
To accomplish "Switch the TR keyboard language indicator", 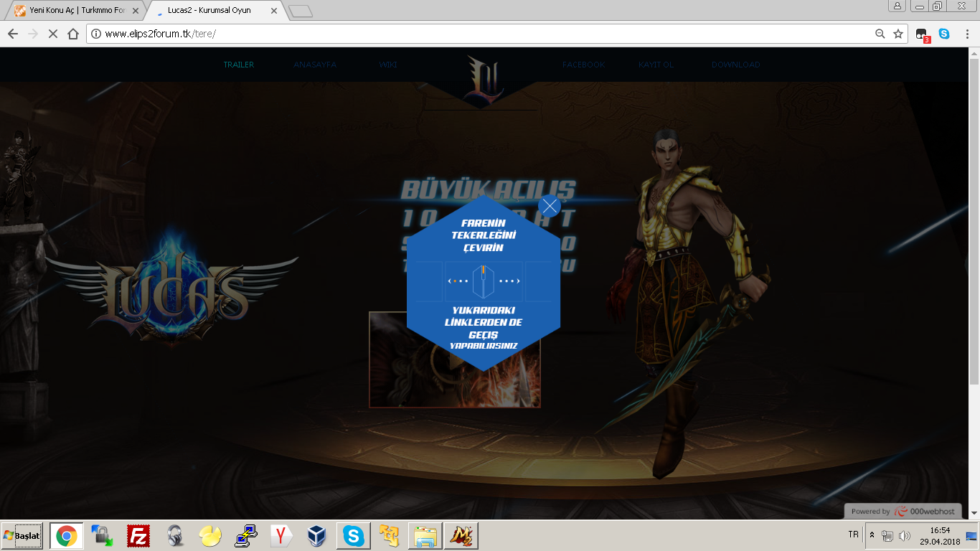I will 853,535.
